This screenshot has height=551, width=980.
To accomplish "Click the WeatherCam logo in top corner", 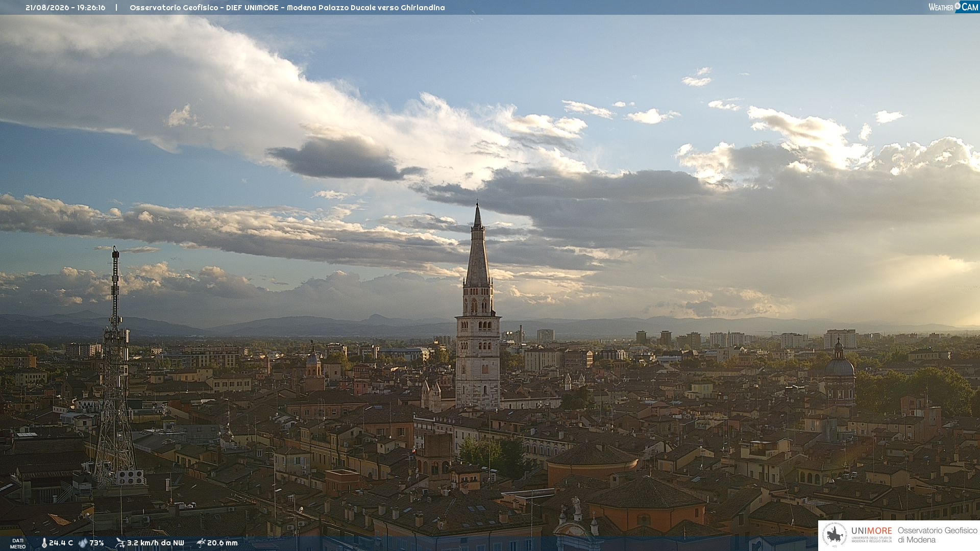I will (x=953, y=7).
